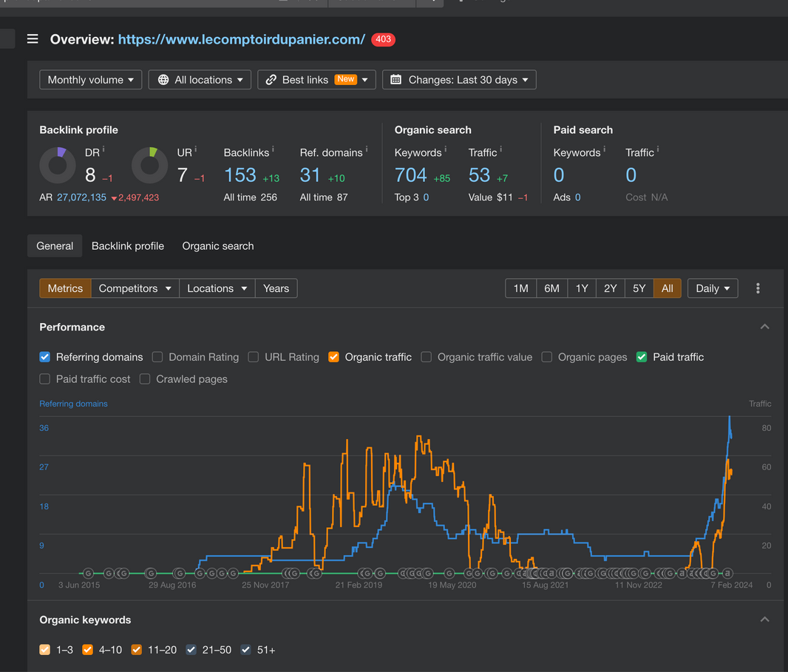Open the Daily interval dropdown
This screenshot has height=672, width=788.
[713, 288]
